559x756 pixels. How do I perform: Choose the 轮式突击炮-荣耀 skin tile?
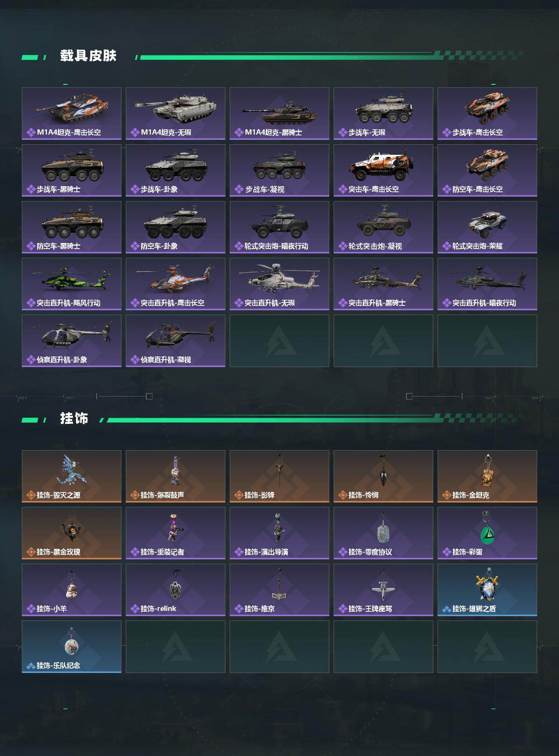click(x=487, y=227)
